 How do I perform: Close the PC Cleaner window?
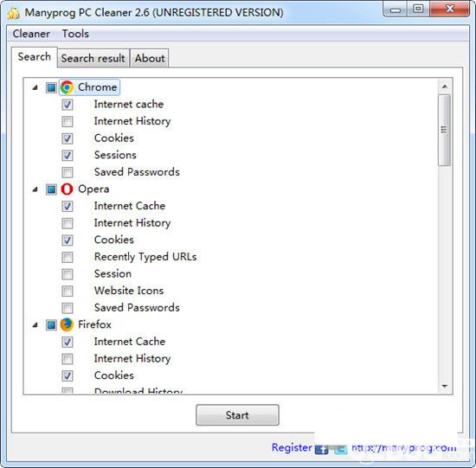(449, 10)
